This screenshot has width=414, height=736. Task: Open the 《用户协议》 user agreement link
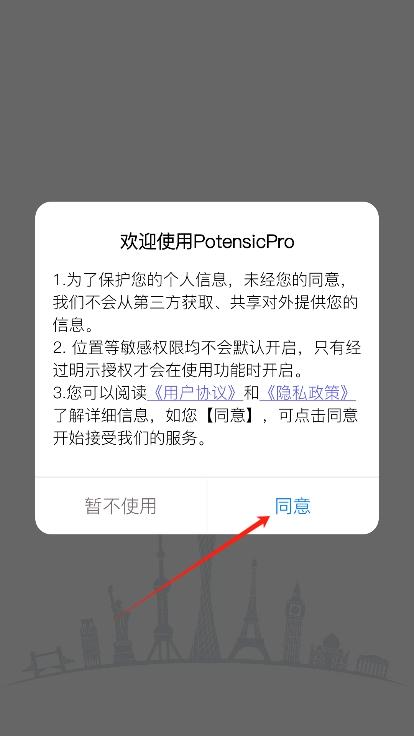[x=195, y=393]
